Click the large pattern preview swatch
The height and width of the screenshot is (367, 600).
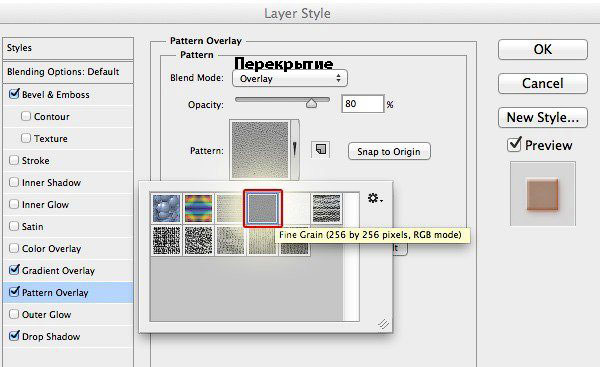click(260, 150)
